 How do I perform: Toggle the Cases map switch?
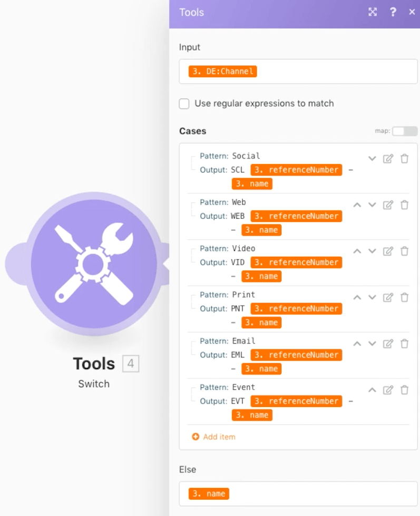pos(405,131)
